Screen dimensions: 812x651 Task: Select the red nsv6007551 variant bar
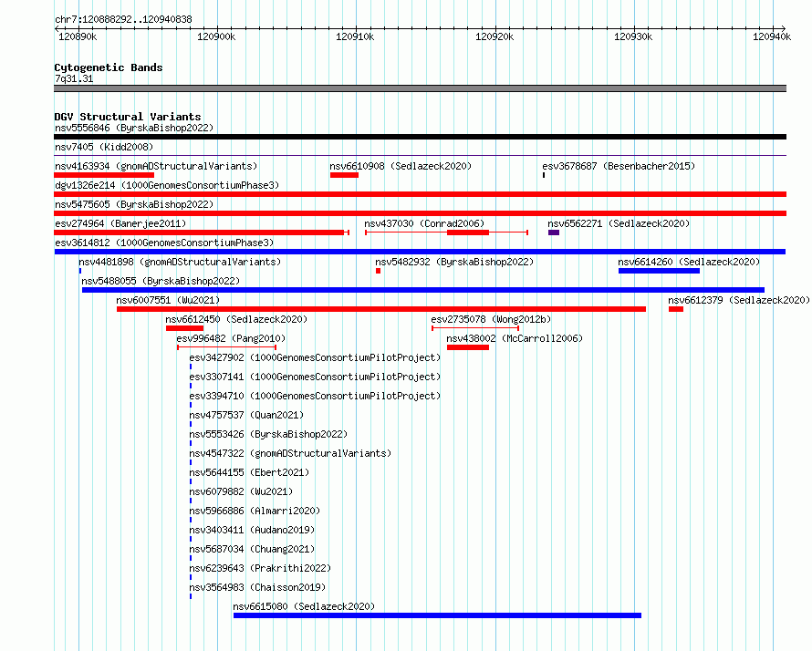tap(381, 309)
